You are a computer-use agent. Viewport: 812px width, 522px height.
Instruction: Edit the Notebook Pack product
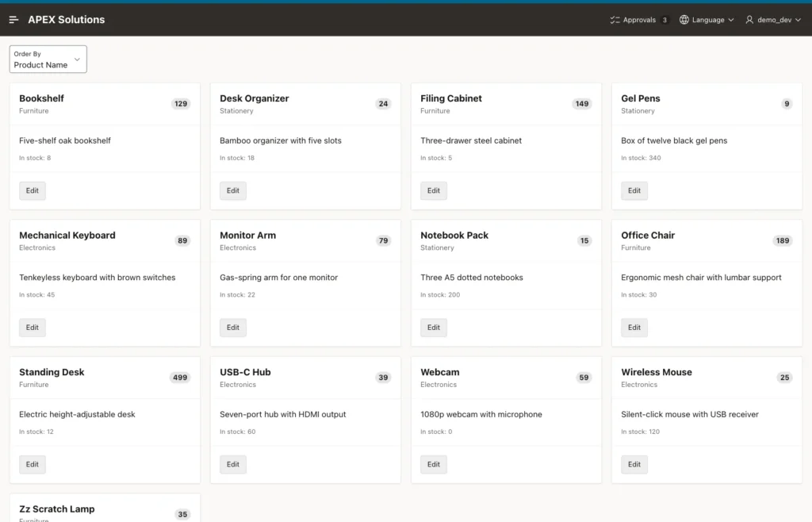pyautogui.click(x=434, y=328)
